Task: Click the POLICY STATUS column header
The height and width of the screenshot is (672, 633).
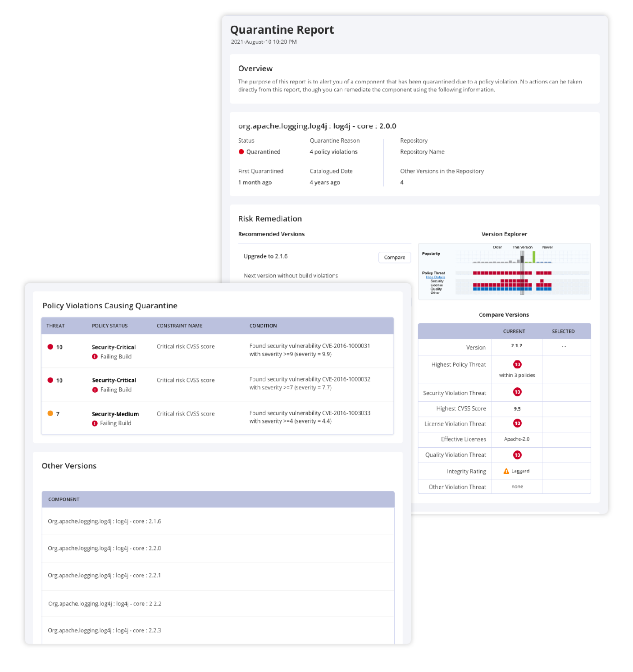Action: [109, 326]
